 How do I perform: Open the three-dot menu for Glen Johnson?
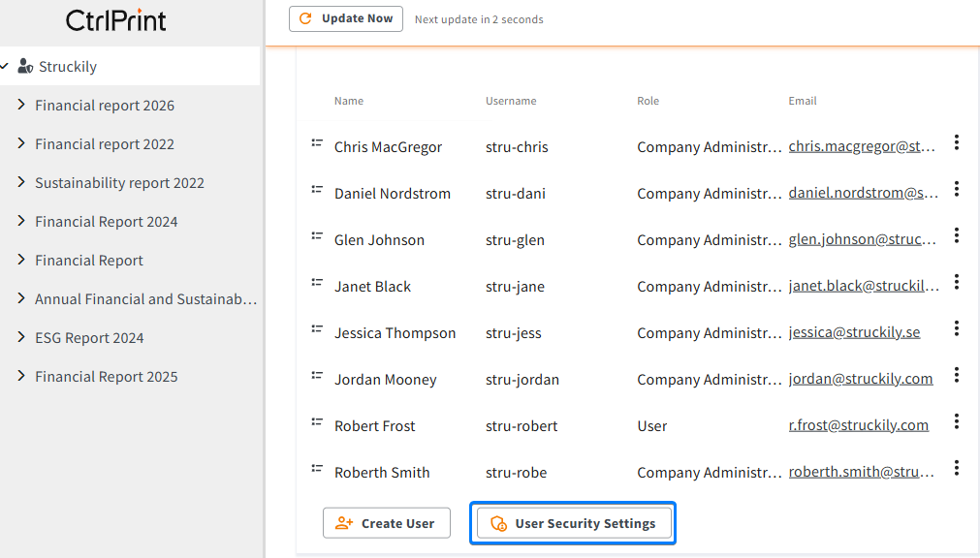click(x=956, y=235)
